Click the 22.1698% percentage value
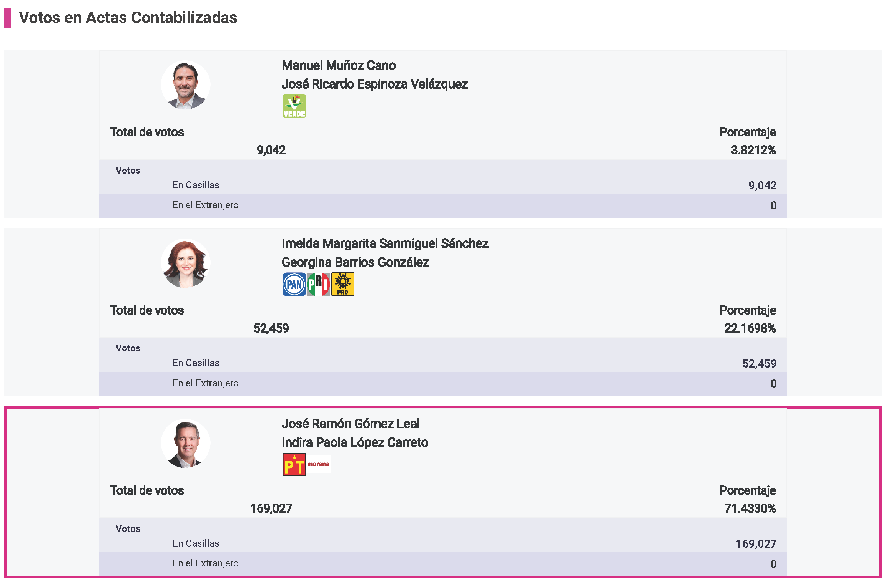This screenshot has height=588, width=886. (x=750, y=328)
